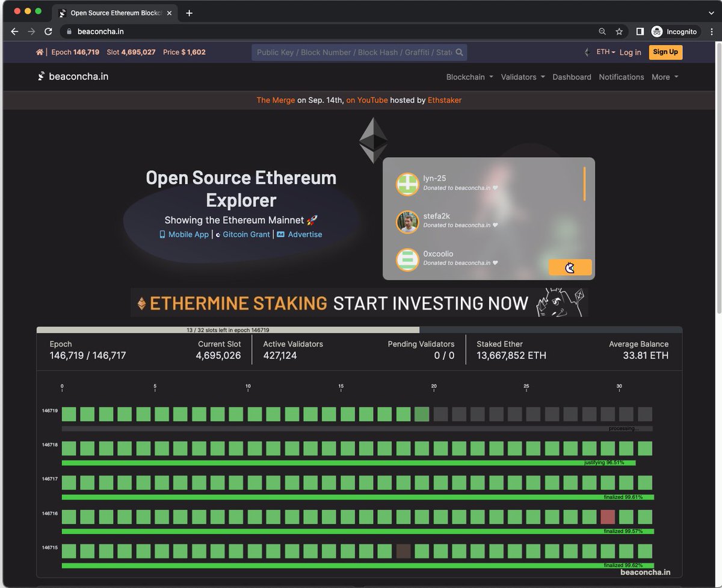Open the Dashboard page
The image size is (722, 588).
tap(572, 77)
